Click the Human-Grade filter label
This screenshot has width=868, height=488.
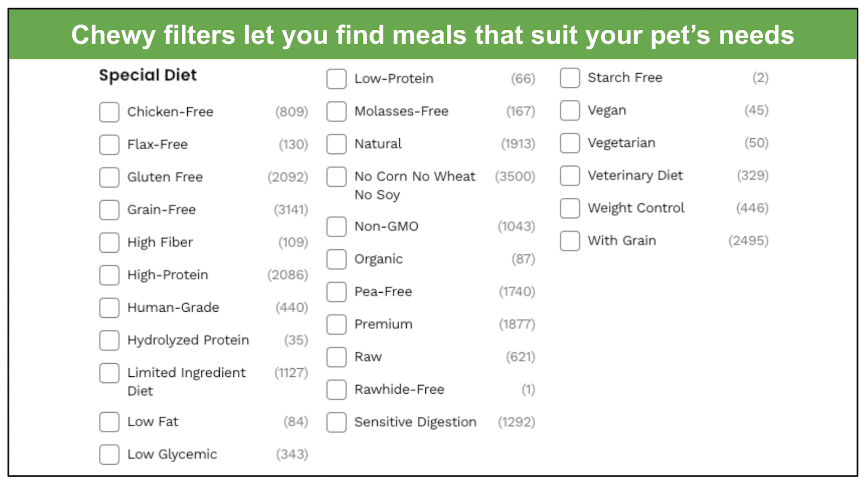click(x=173, y=307)
